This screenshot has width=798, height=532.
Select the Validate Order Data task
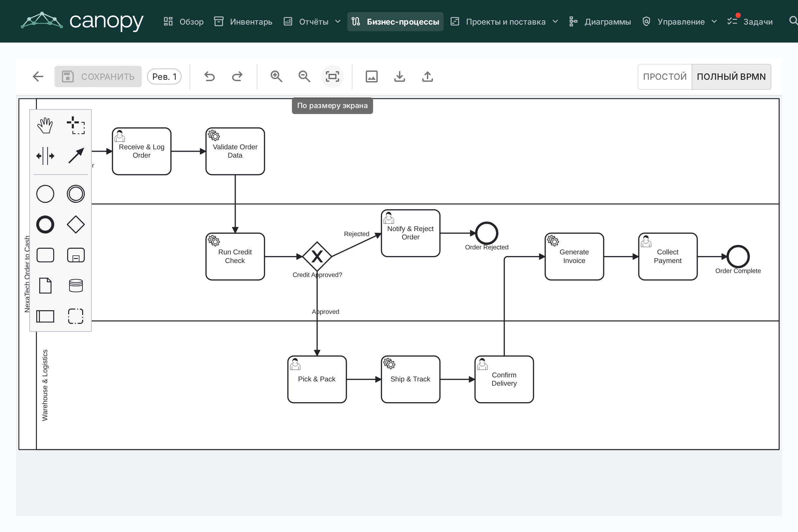tap(235, 151)
